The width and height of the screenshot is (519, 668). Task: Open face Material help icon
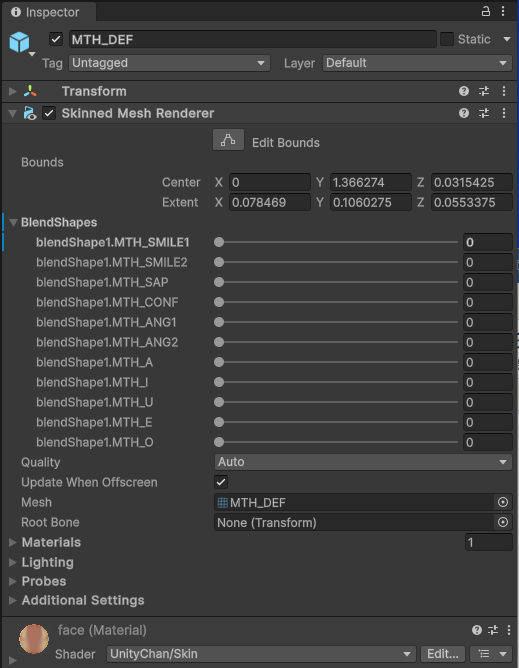pos(477,630)
